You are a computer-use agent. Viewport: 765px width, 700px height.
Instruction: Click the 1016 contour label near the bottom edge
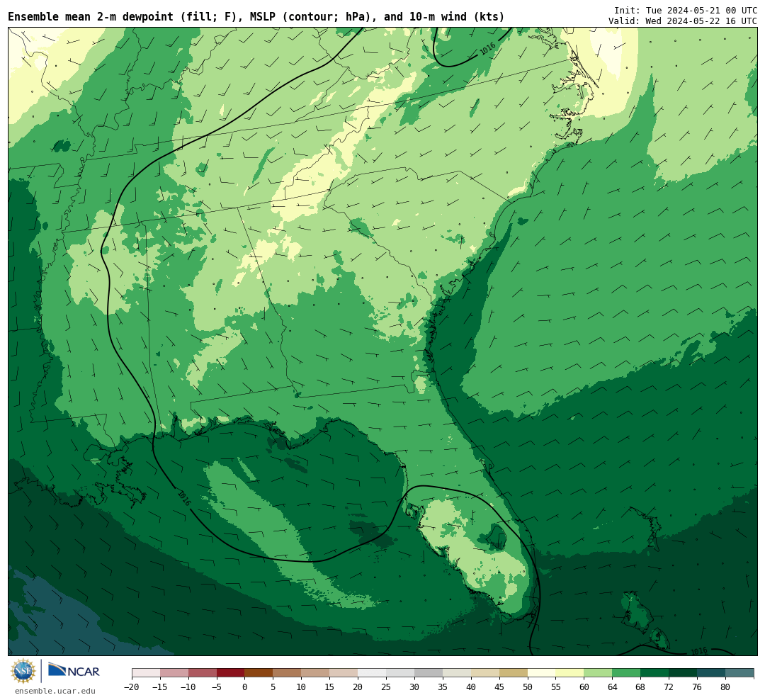point(699,651)
